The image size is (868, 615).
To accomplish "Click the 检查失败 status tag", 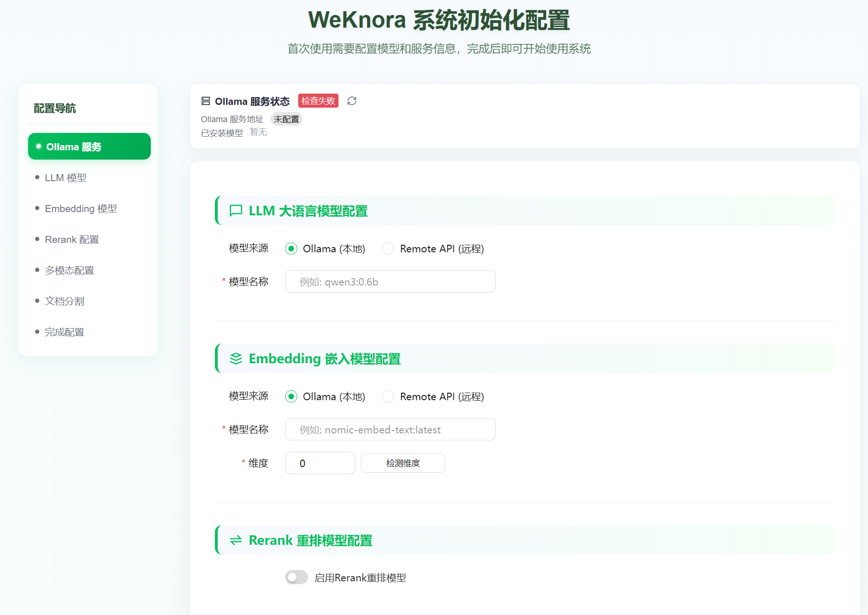I will tap(318, 101).
